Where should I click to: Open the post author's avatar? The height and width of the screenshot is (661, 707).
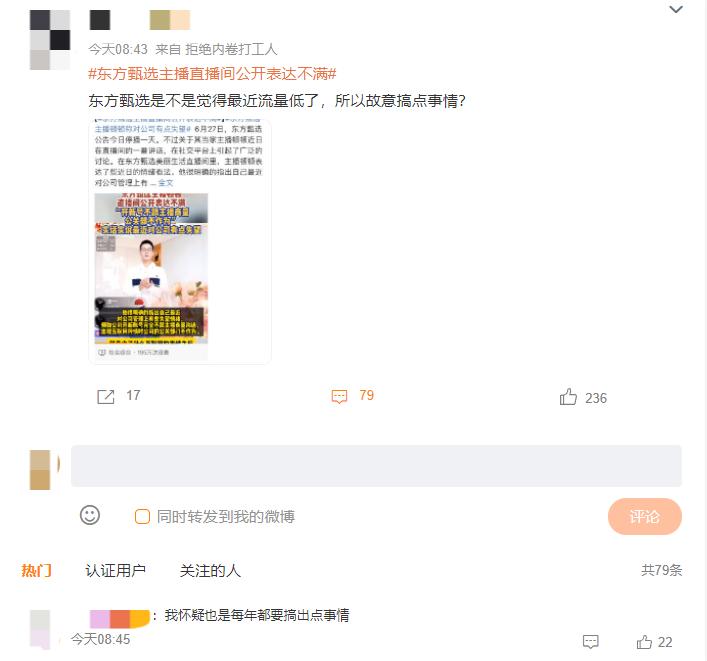coord(50,40)
